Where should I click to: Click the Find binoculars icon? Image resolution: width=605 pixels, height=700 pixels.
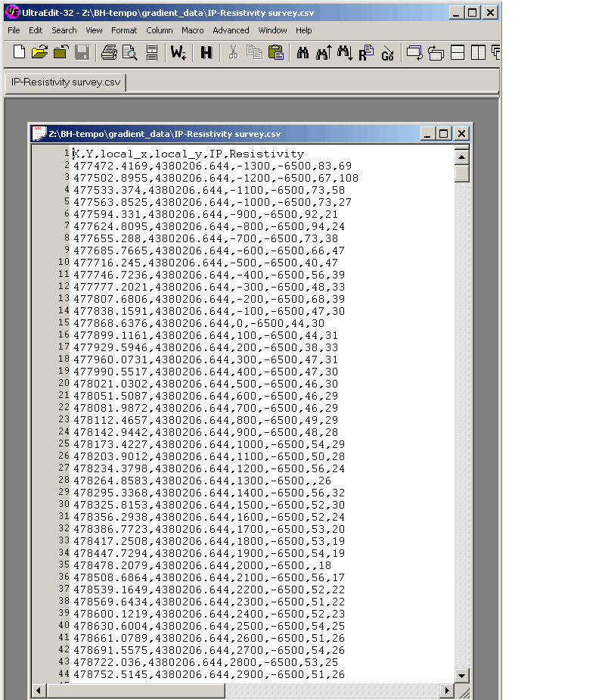[x=303, y=52]
